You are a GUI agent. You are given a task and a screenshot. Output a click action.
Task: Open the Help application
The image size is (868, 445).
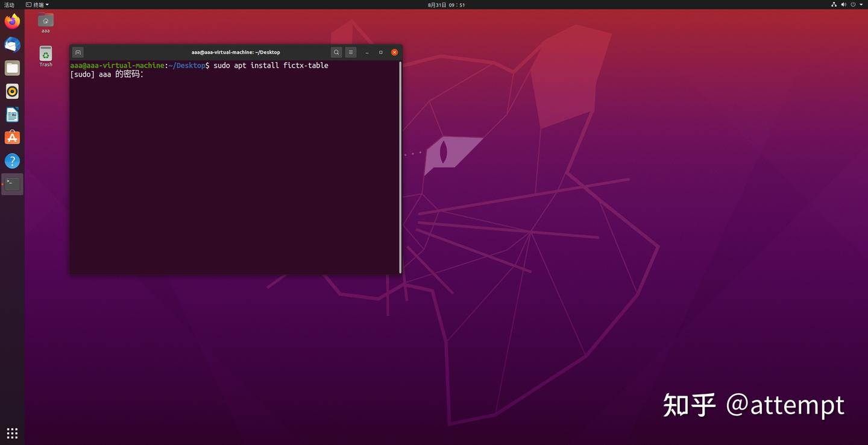point(11,160)
